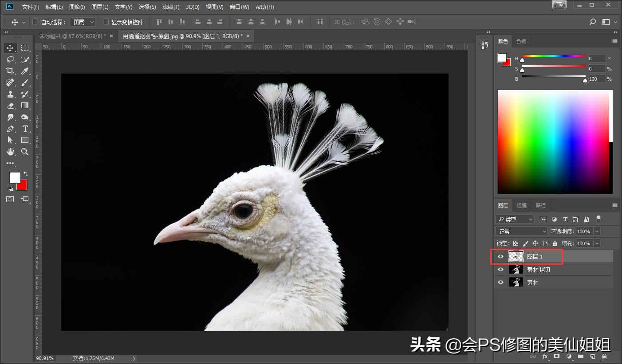
Task: Select the Crop tool
Action: (10, 71)
